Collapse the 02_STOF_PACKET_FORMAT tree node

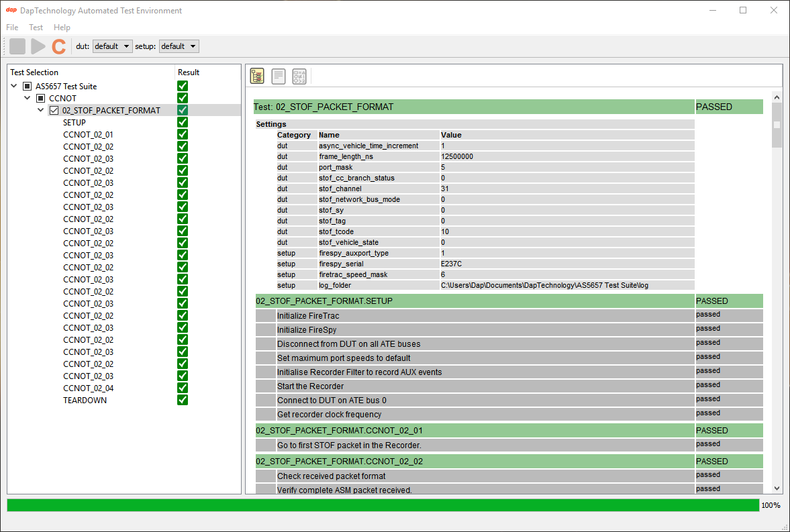tap(41, 110)
